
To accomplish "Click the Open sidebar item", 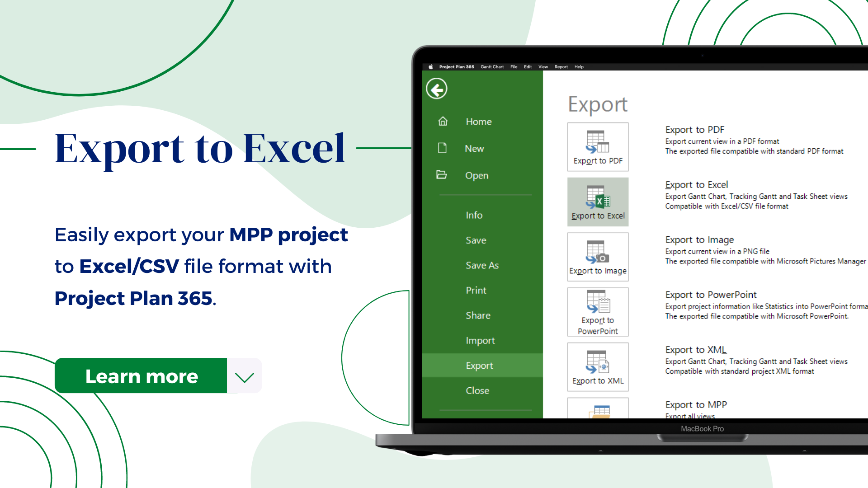I will click(x=477, y=175).
